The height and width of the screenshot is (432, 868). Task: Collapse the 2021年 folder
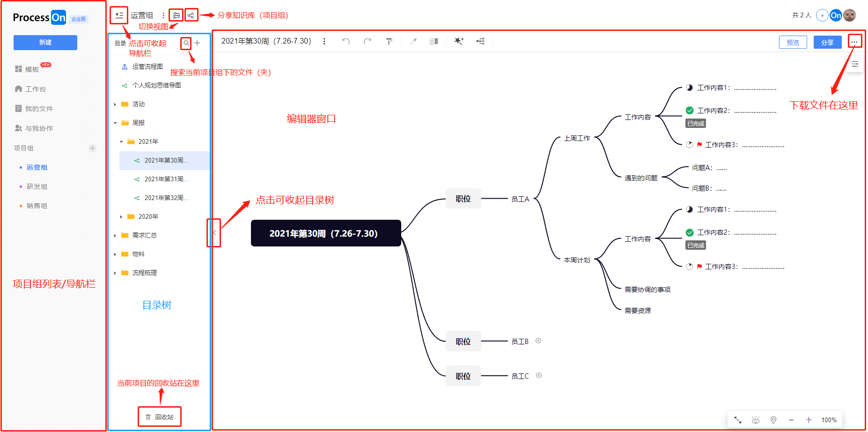121,142
